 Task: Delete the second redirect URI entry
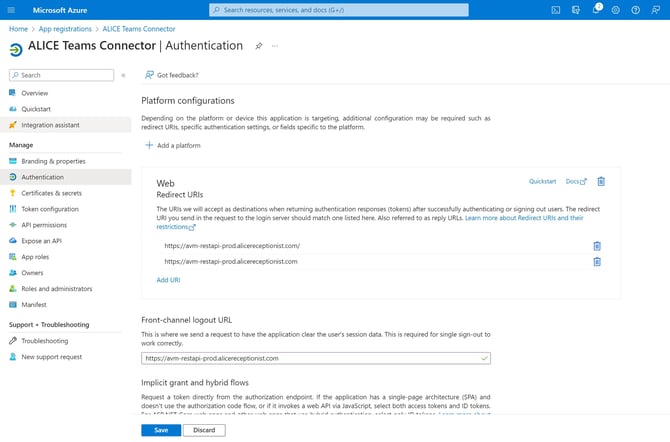coord(597,262)
